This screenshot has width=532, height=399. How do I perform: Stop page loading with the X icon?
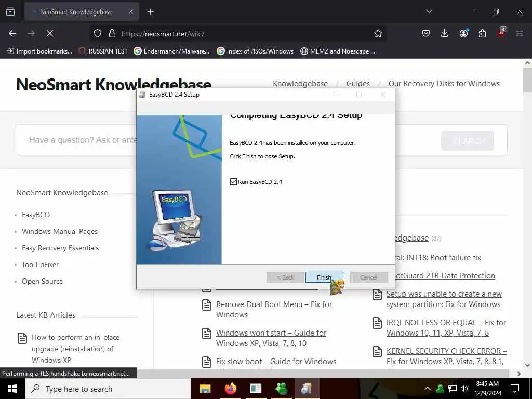pyautogui.click(x=49, y=33)
